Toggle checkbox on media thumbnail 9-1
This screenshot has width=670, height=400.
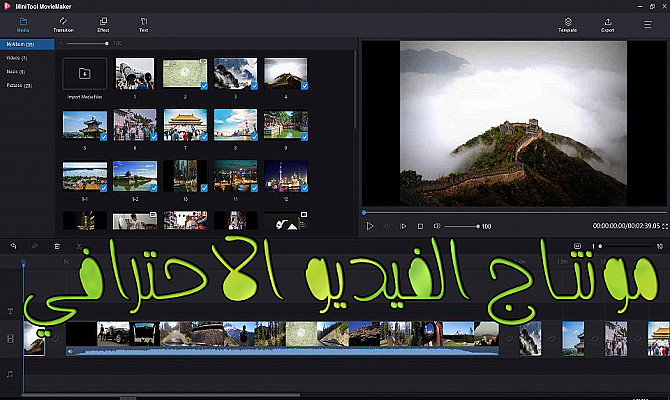103,188
